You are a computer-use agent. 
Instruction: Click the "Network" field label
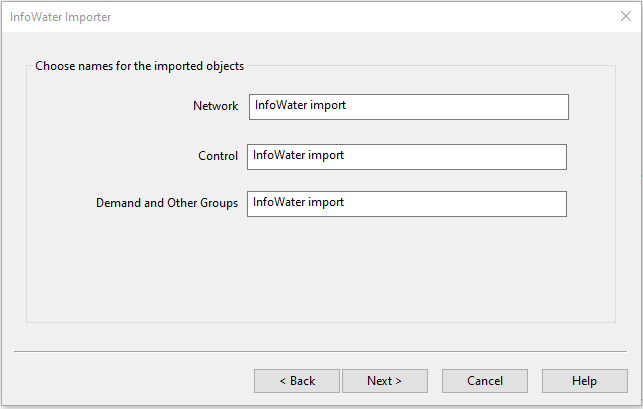click(x=215, y=106)
